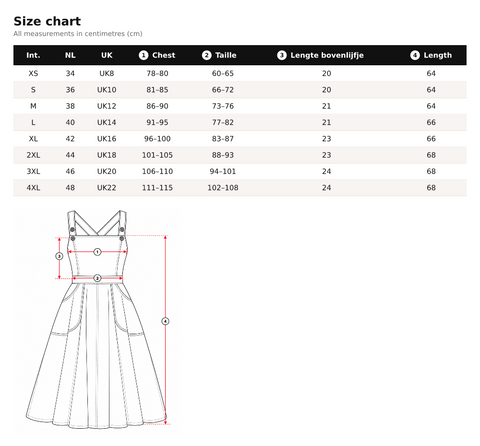
Task: Click taille value '102-108'
Action: (x=223, y=188)
